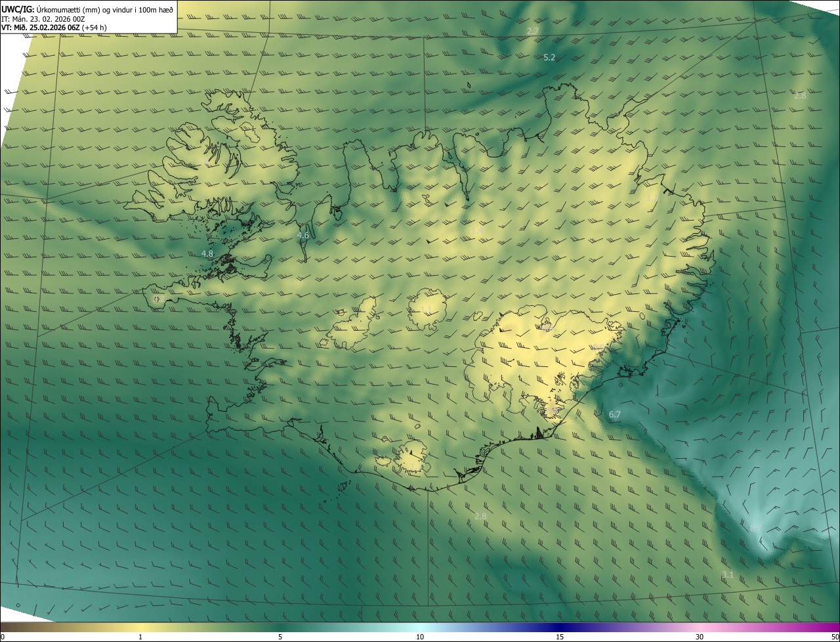Viewport: 840px width, 642px height.
Task: Click the colour scale tick labelled 15
Action: [x=560, y=637]
